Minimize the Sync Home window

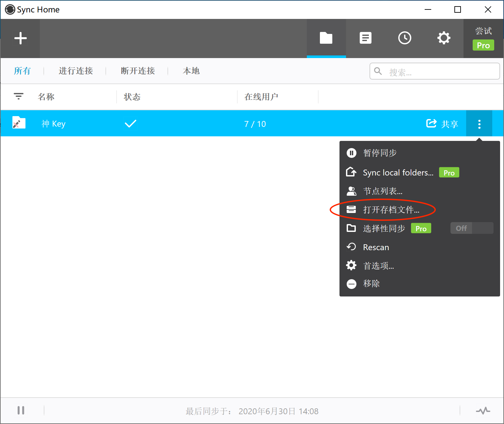coord(428,9)
